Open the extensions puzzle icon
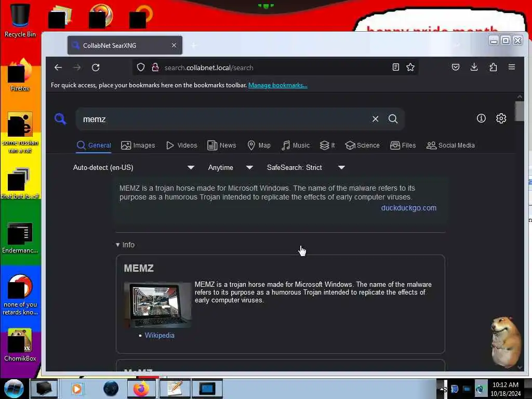Screen dimensions: 532x399 click(494, 67)
